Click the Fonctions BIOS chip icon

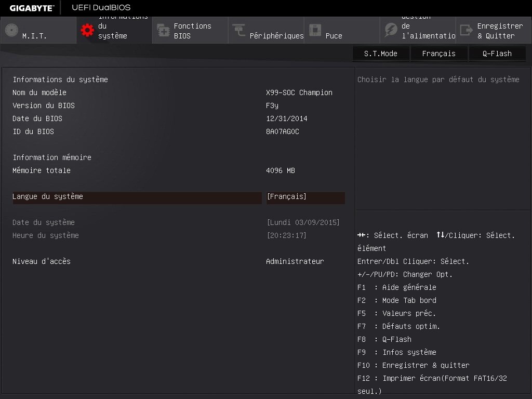tap(163, 30)
